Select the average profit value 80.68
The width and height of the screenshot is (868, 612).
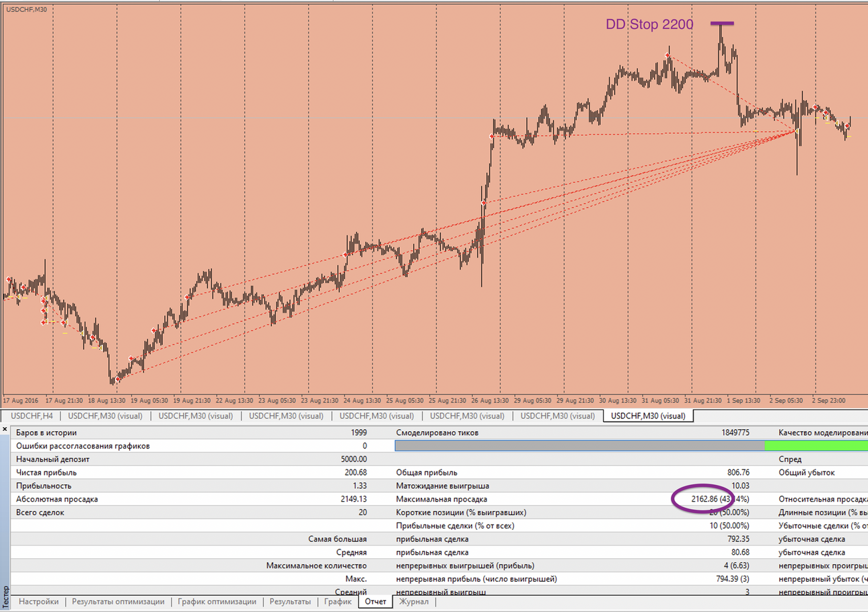point(740,552)
